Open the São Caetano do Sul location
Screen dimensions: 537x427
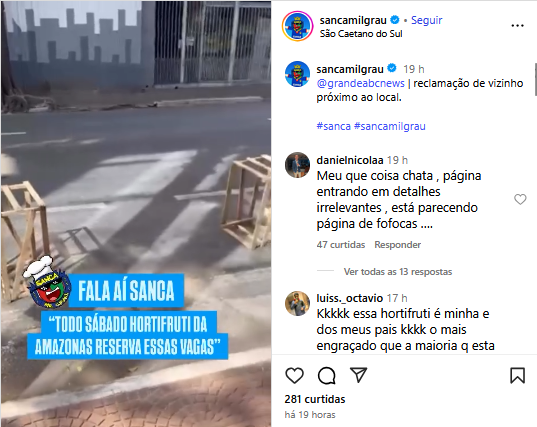click(361, 34)
